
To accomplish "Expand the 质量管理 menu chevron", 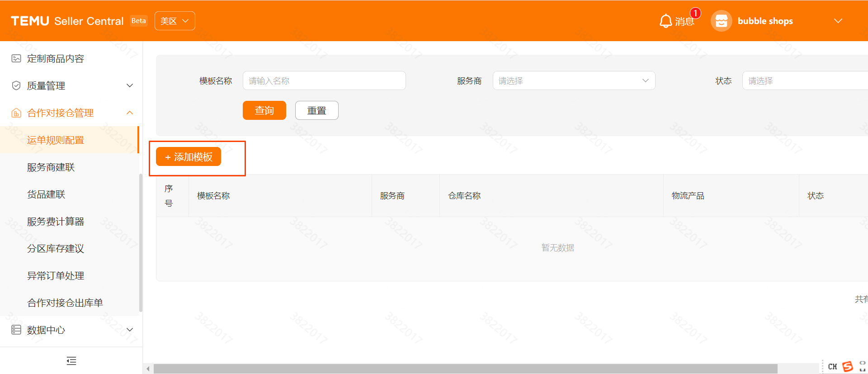I will click(x=130, y=85).
